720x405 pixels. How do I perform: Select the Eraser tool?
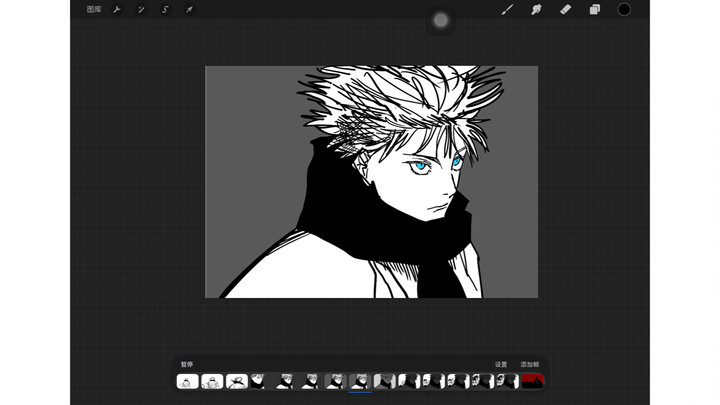(566, 9)
